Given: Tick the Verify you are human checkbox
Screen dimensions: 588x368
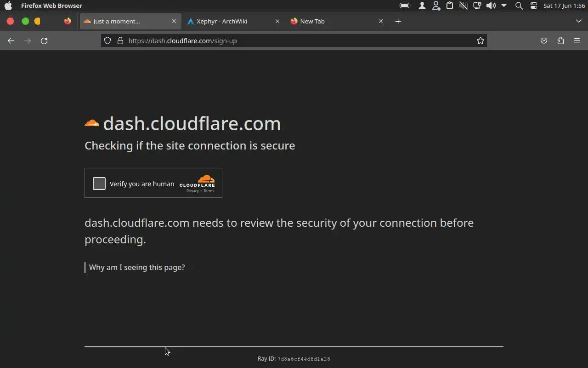Looking at the screenshot, I should 99,184.
